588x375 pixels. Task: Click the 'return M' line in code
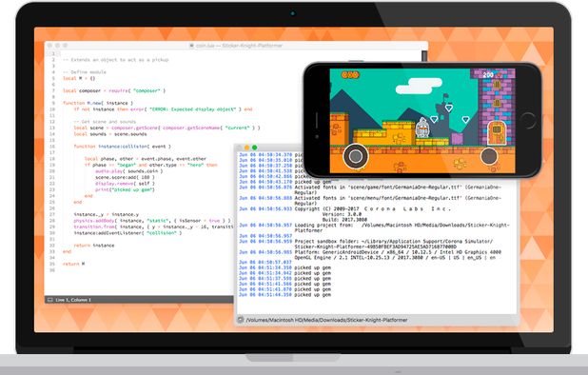tap(73, 264)
